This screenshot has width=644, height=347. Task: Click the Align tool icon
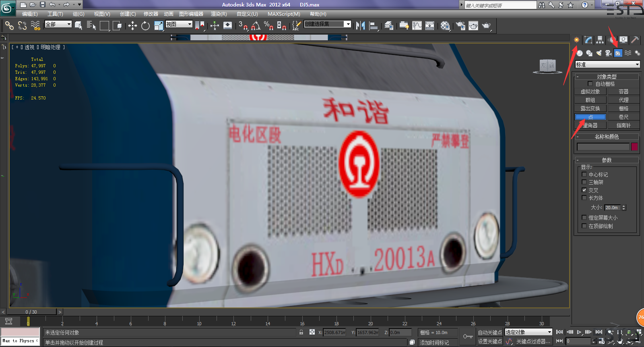[x=374, y=26]
